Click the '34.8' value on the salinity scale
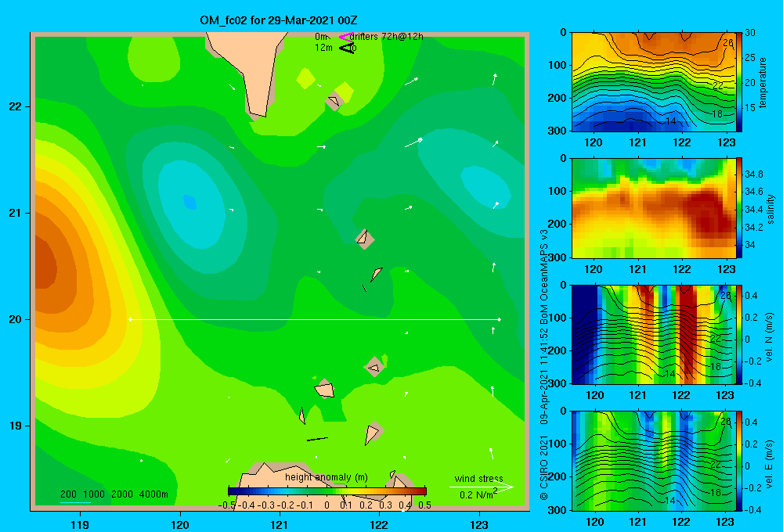This screenshot has width=783, height=532. (x=753, y=174)
